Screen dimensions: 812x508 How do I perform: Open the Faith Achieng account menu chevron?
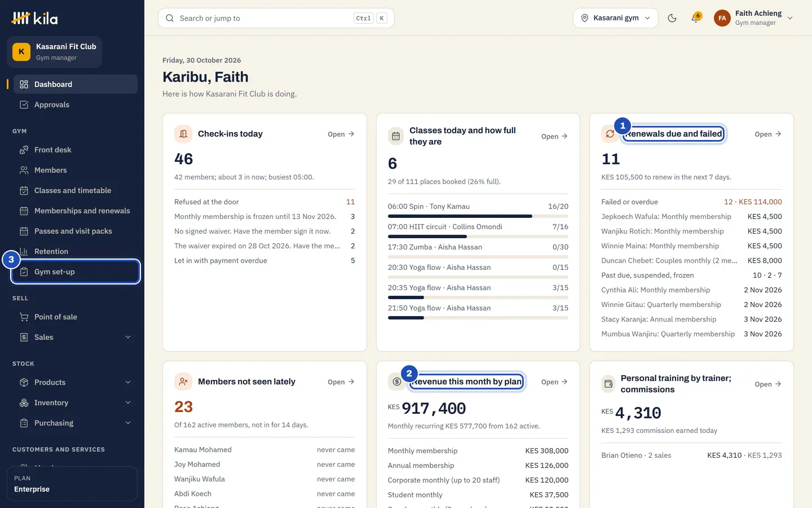click(790, 18)
